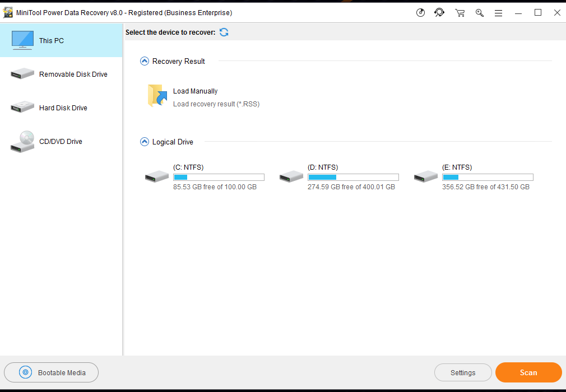566x392 pixels.
Task: Refresh the device list icon
Action: [224, 32]
